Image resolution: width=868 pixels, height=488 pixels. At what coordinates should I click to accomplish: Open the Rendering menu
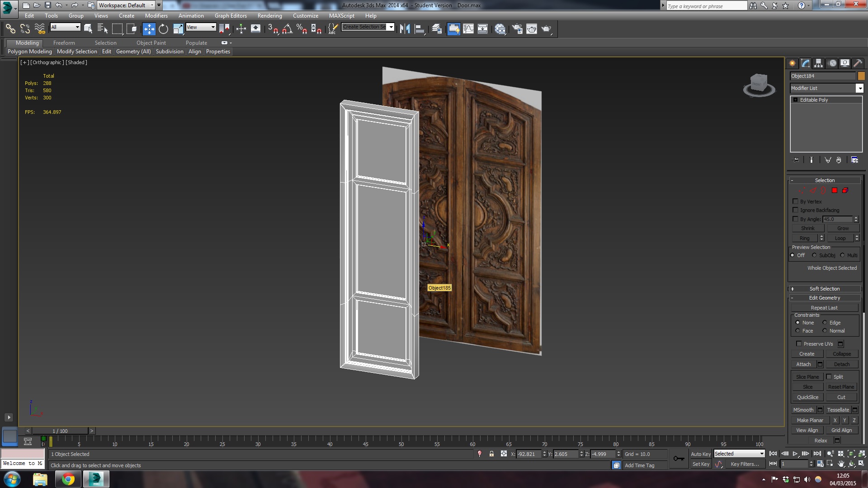pos(269,15)
